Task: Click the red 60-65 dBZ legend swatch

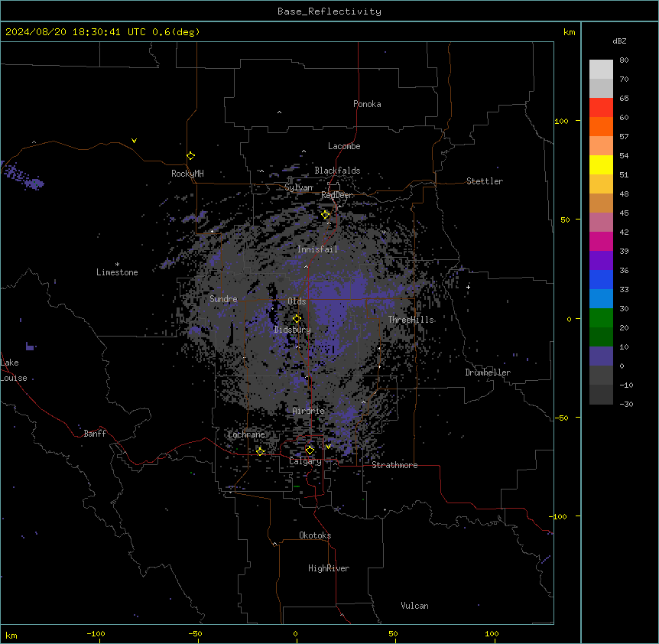Action: point(601,108)
